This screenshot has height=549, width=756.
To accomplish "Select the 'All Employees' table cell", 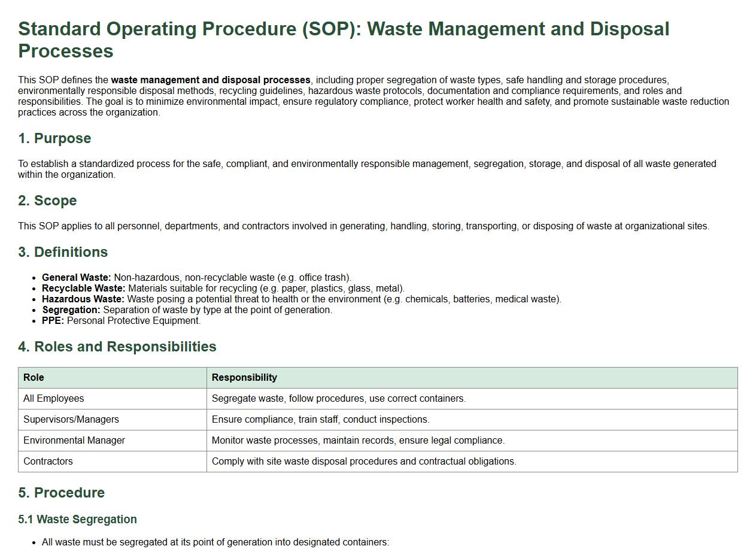I will 54,398.
